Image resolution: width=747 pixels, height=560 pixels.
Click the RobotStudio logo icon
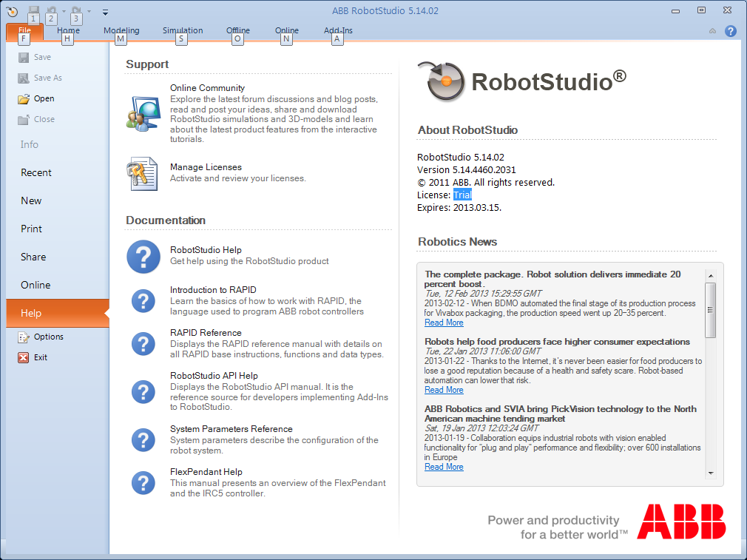[442, 81]
